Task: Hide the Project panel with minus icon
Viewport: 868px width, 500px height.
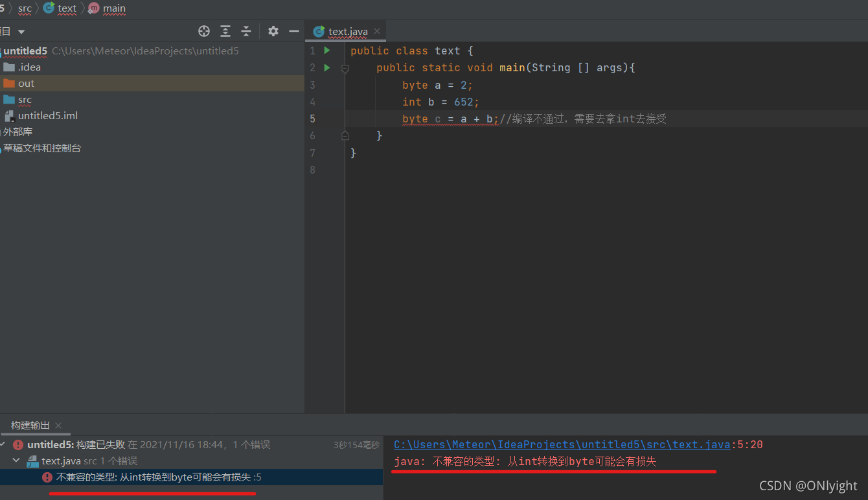Action: (293, 30)
